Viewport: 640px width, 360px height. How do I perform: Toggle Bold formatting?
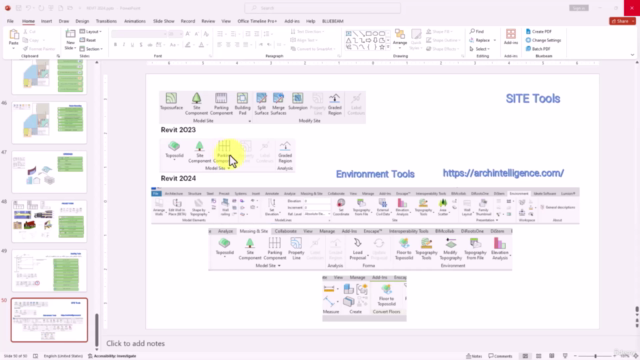[x=116, y=45]
